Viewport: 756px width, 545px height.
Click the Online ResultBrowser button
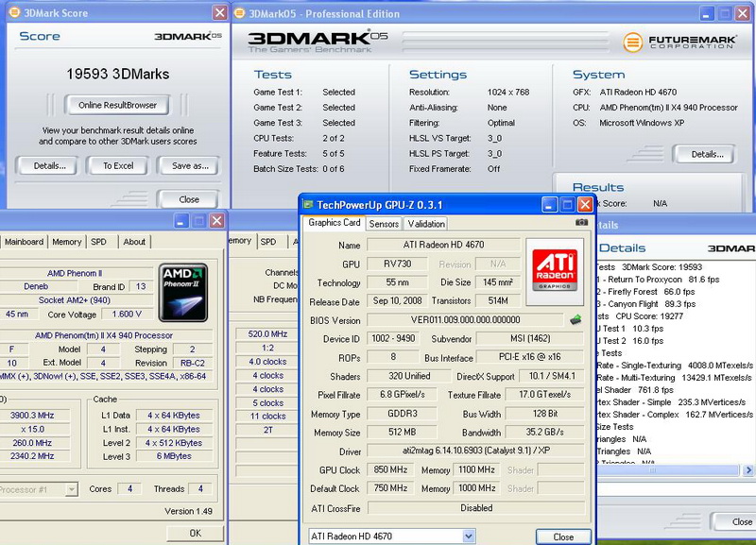point(117,105)
